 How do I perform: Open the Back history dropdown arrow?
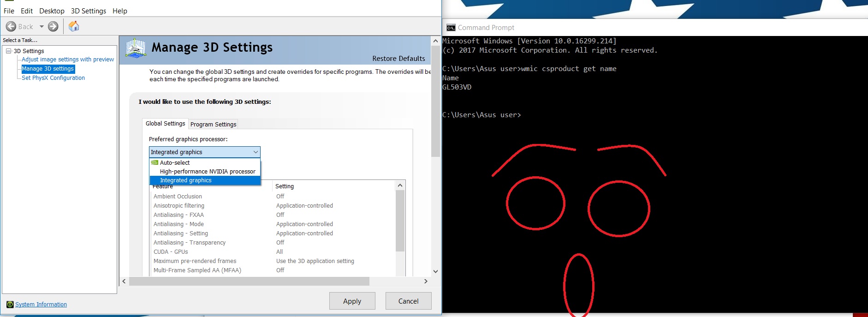(x=42, y=26)
